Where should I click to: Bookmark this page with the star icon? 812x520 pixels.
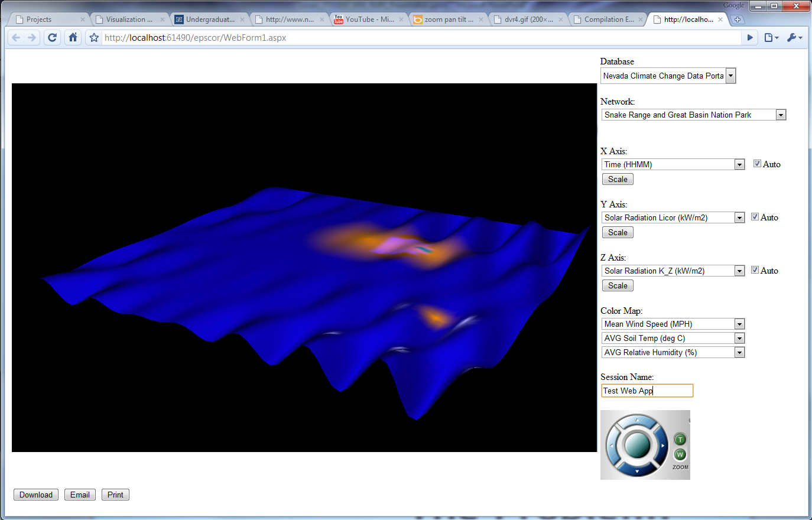(x=94, y=38)
